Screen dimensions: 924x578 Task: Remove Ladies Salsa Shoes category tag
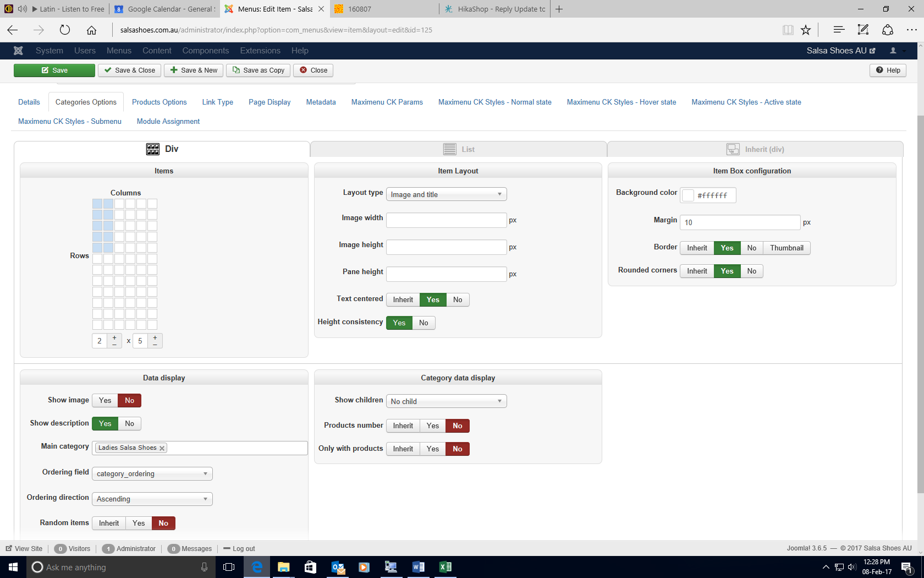[162, 448]
